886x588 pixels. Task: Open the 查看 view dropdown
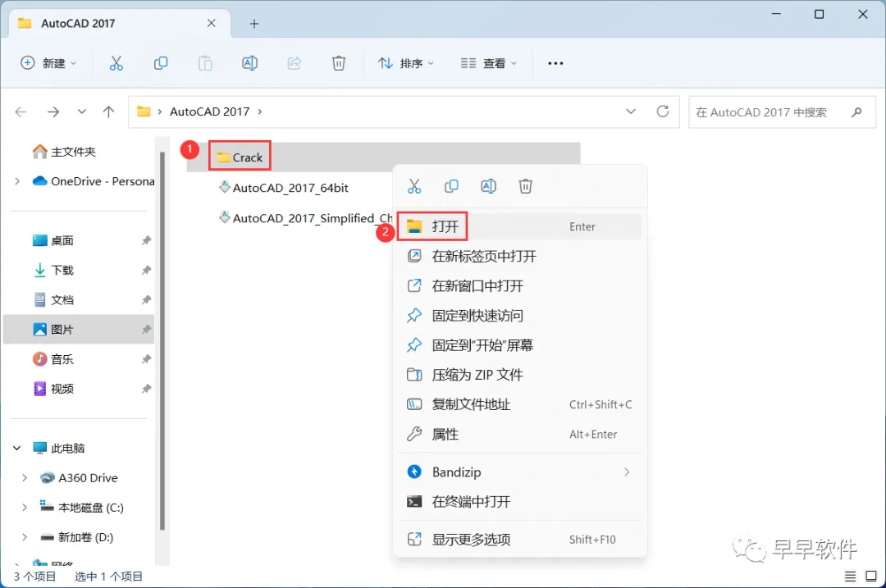click(489, 63)
